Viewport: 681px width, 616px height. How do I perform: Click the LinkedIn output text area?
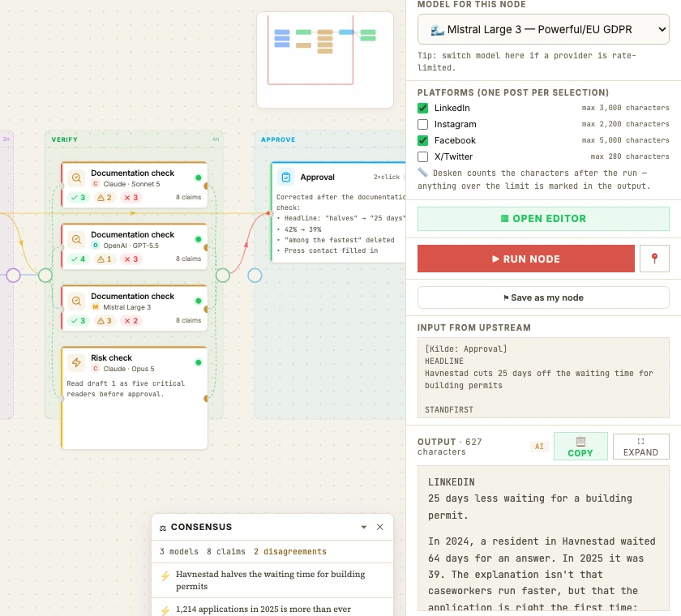[x=543, y=538]
